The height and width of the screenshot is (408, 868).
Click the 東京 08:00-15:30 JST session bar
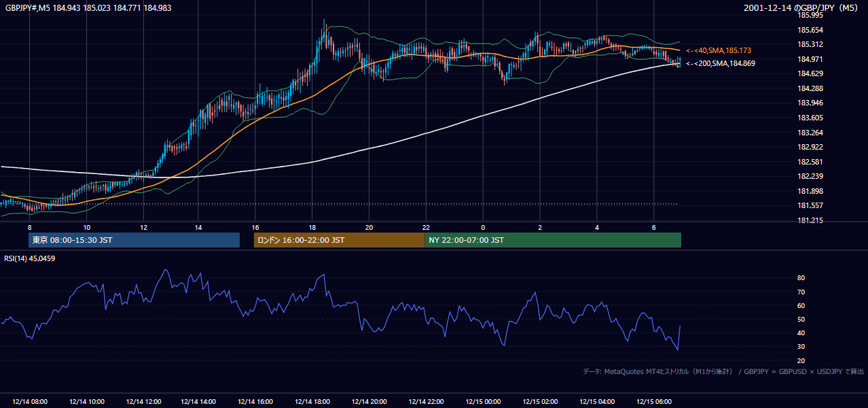134,240
